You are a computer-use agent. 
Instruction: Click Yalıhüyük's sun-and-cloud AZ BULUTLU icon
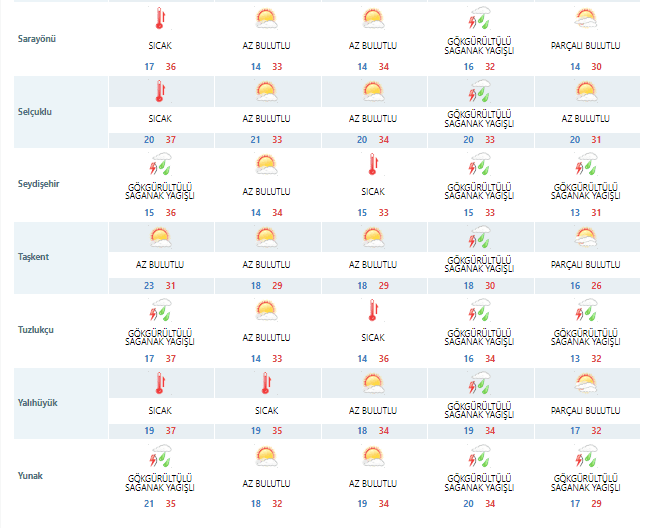click(372, 383)
